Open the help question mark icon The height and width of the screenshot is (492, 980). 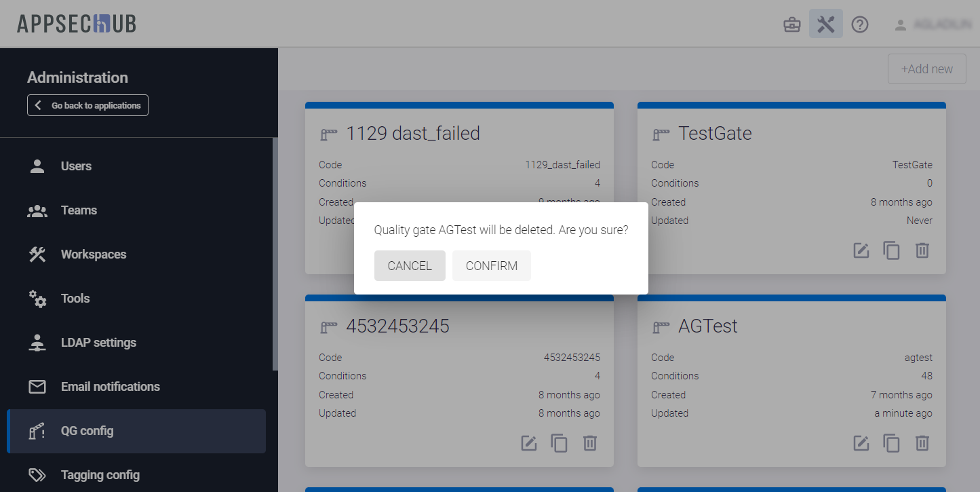click(x=860, y=25)
